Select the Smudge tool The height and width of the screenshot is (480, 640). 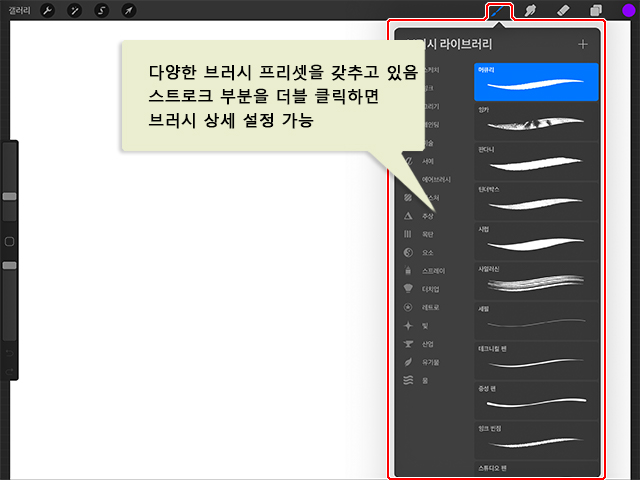coord(531,11)
